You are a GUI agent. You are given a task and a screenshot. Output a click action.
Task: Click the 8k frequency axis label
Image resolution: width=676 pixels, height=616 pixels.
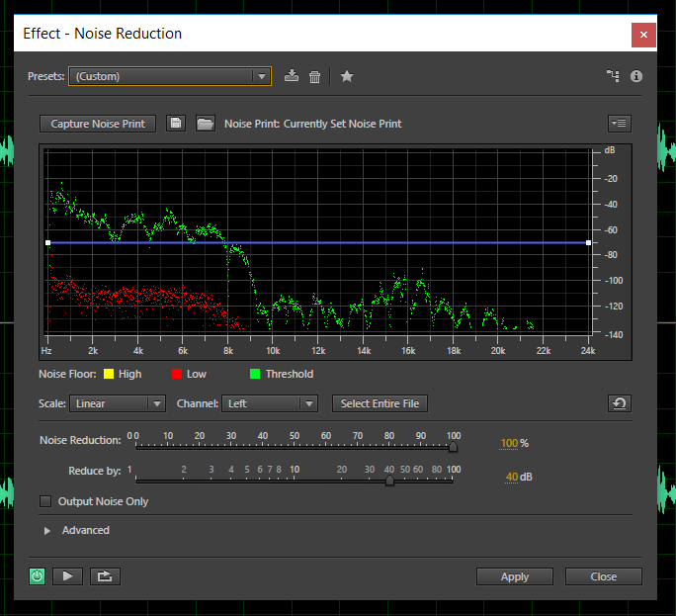coord(228,351)
